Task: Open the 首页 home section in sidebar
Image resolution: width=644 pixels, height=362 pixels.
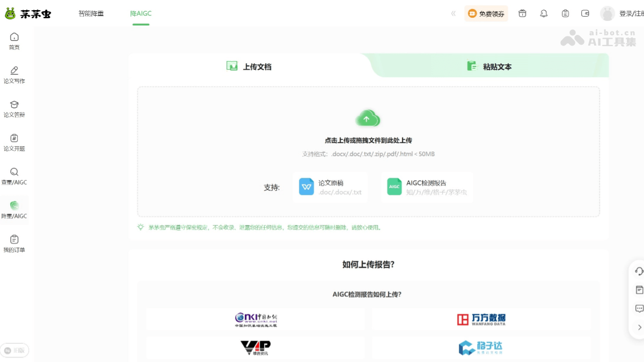Action: [x=14, y=41]
